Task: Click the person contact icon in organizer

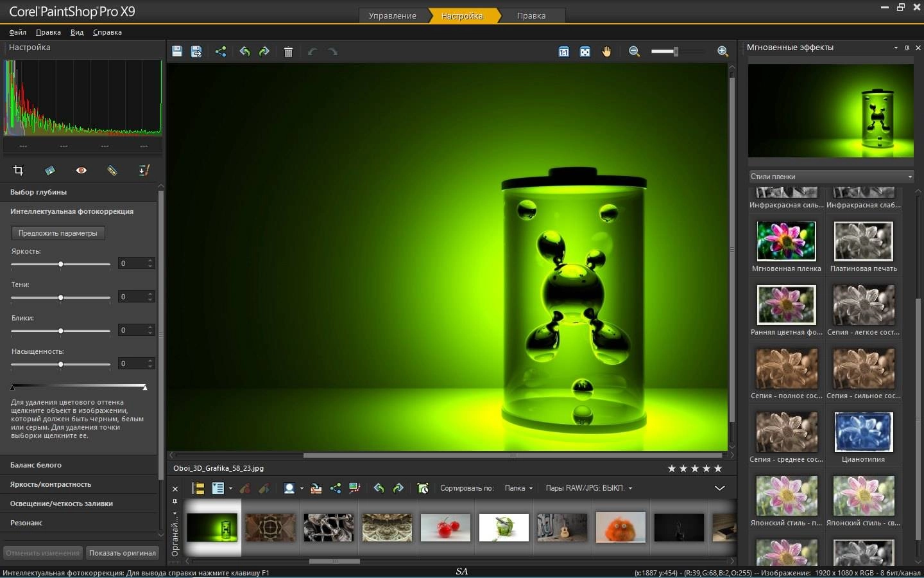Action: click(289, 488)
